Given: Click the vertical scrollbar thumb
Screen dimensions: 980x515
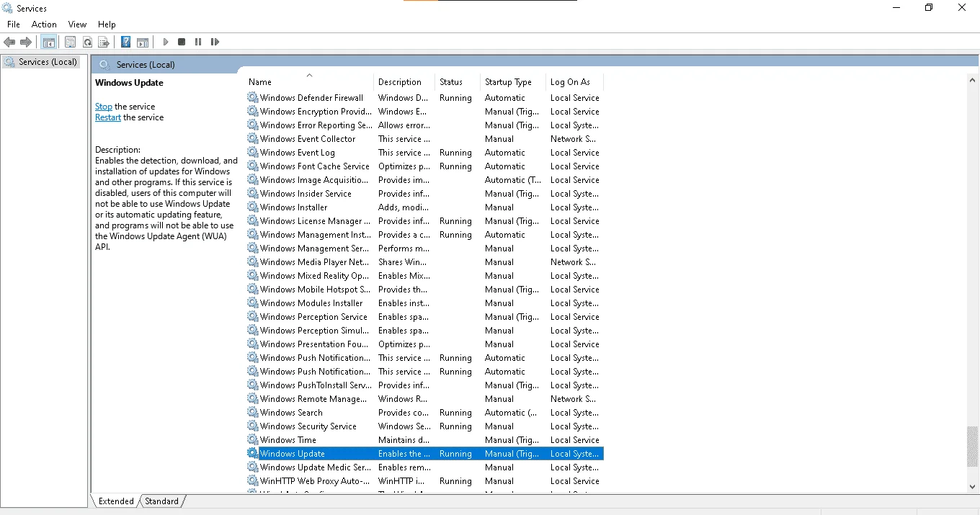Looking at the screenshot, I should click(x=973, y=447).
